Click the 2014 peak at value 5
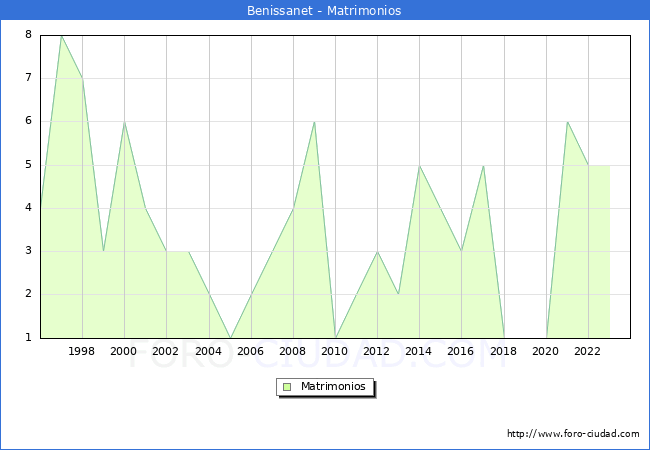 (419, 166)
